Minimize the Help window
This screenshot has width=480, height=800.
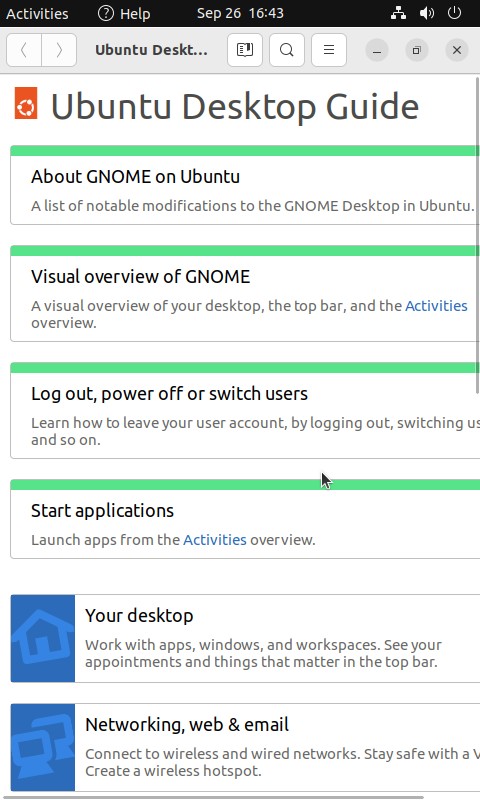pyautogui.click(x=377, y=50)
